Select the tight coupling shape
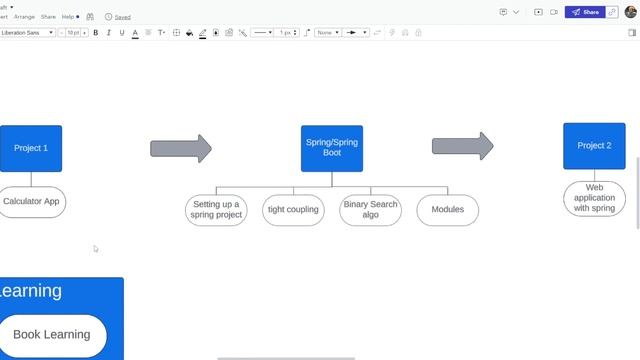Image resolution: width=640 pixels, height=360 pixels. [x=293, y=210]
